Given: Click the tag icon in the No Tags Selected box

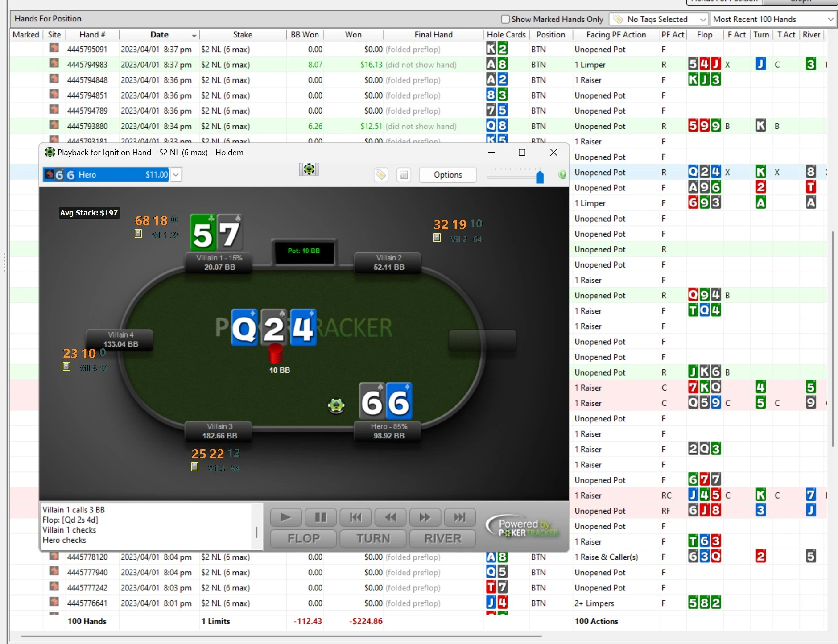Looking at the screenshot, I should coord(618,19).
